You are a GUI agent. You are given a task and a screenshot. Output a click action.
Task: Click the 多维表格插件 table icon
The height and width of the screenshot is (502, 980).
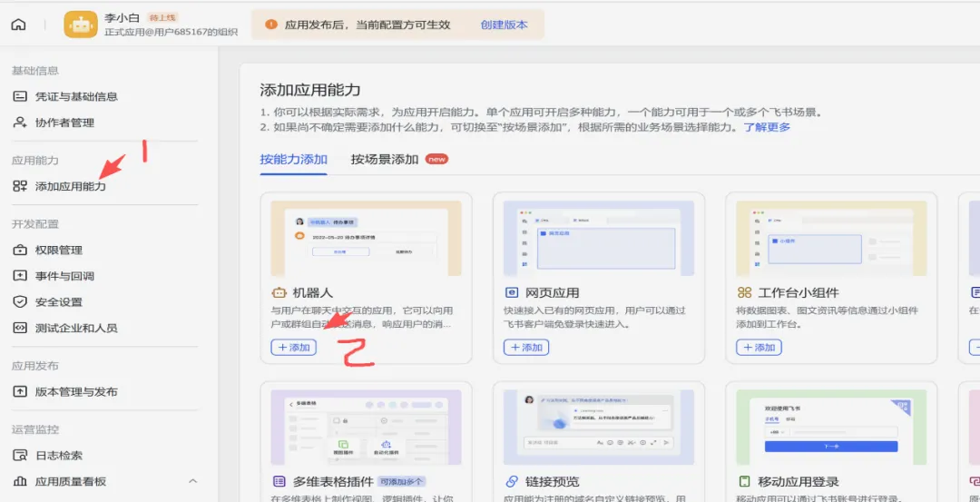279,481
